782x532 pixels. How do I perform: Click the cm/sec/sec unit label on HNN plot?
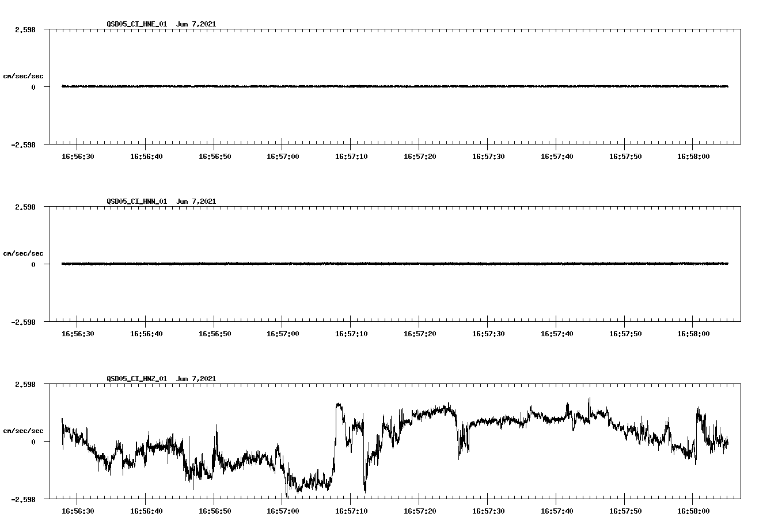(x=23, y=253)
